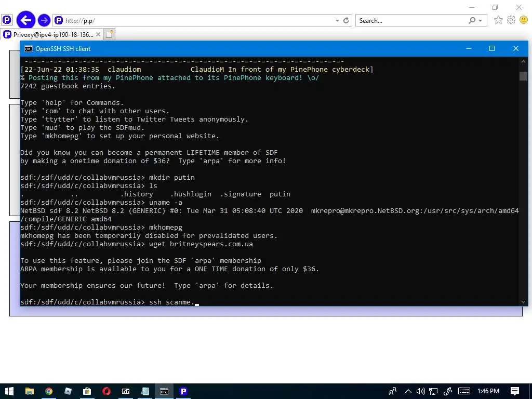The height and width of the screenshot is (399, 532).
Task: Click the smiley feedback icon
Action: [524, 20]
